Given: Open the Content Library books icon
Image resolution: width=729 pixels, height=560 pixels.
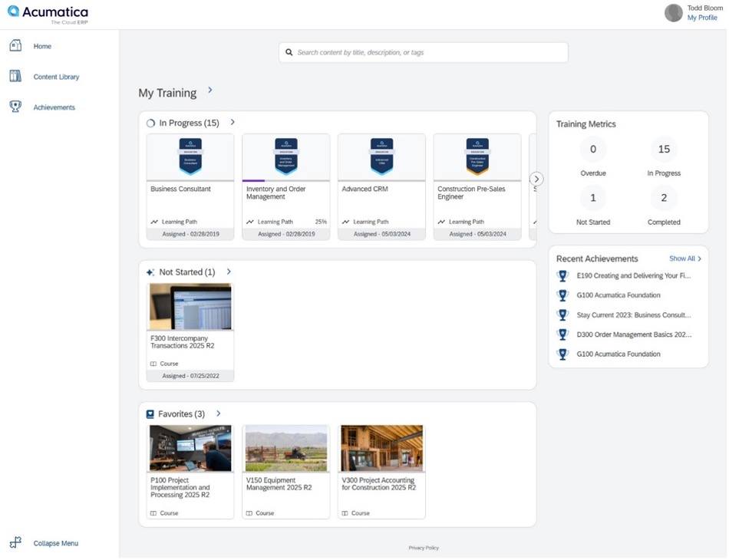Looking at the screenshot, I should (16, 76).
